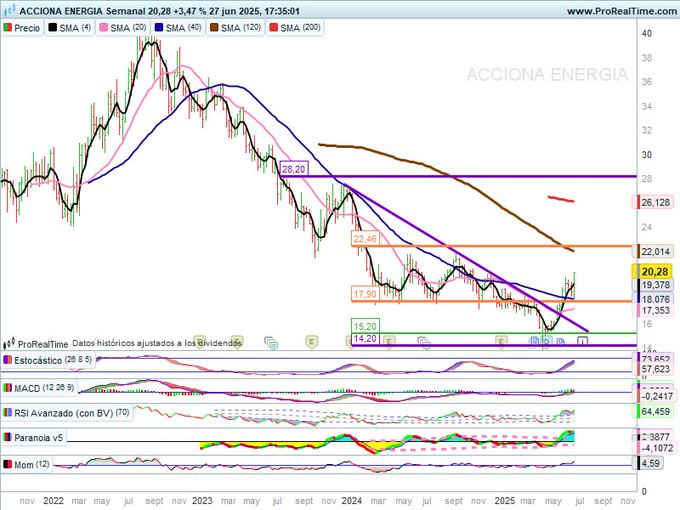Open the Mom (12) label

click(32, 464)
